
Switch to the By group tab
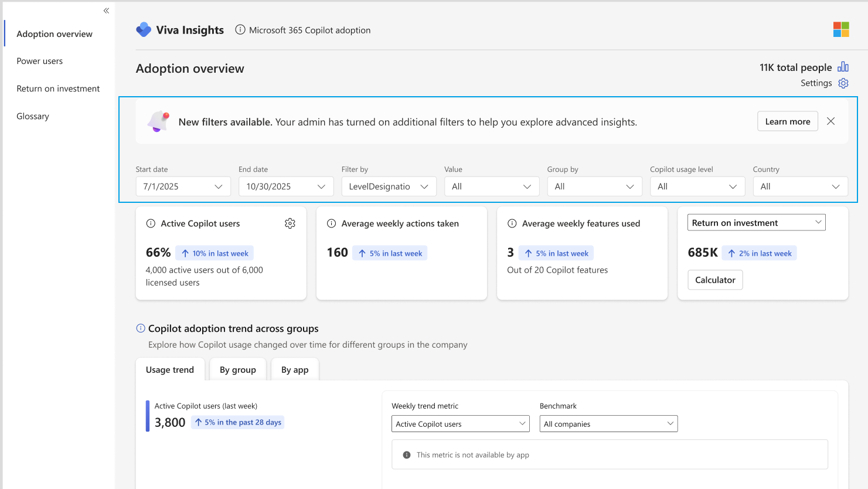pos(238,370)
